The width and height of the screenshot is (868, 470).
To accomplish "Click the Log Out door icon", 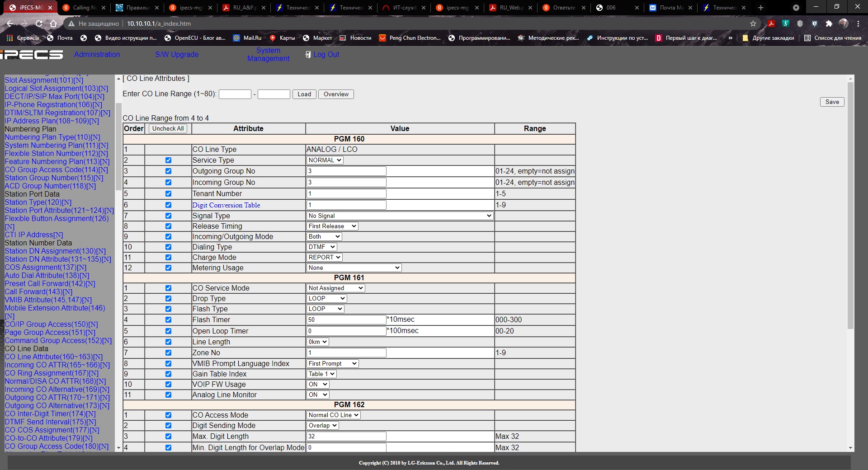I will (x=308, y=55).
